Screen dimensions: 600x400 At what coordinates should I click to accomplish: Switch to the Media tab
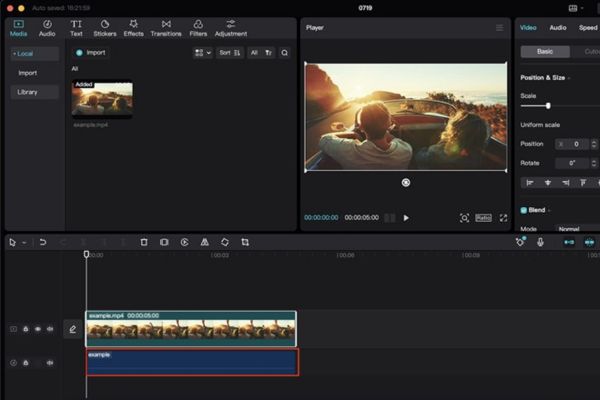coord(18,28)
